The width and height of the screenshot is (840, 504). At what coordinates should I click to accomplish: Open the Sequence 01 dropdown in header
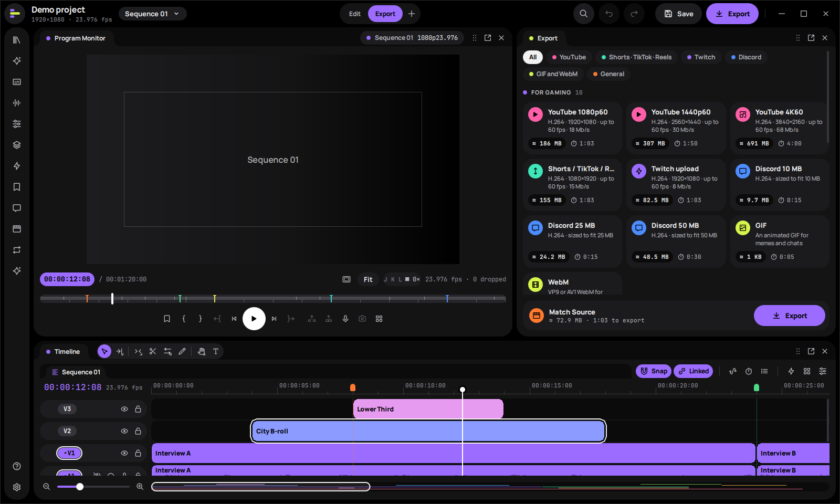pyautogui.click(x=152, y=14)
